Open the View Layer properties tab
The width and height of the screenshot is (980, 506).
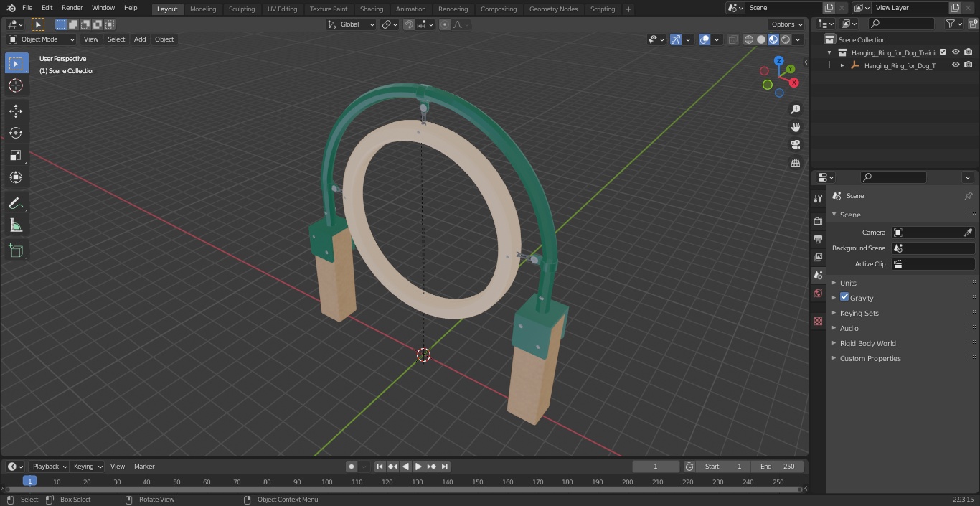tap(818, 257)
